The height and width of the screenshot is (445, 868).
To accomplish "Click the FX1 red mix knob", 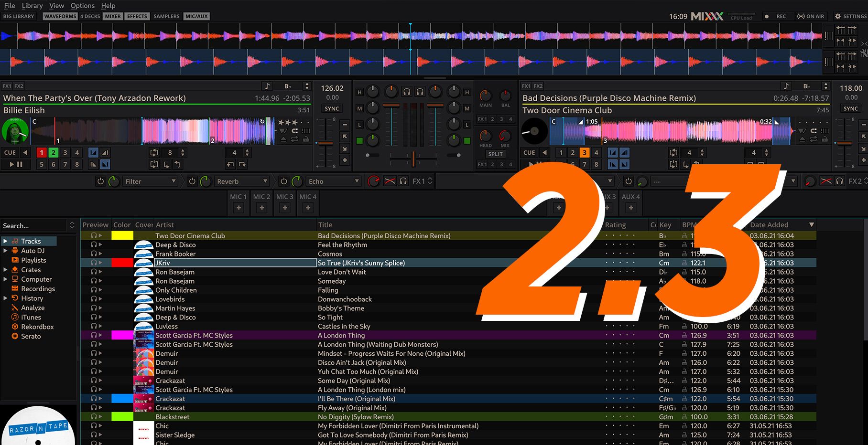I will [374, 181].
